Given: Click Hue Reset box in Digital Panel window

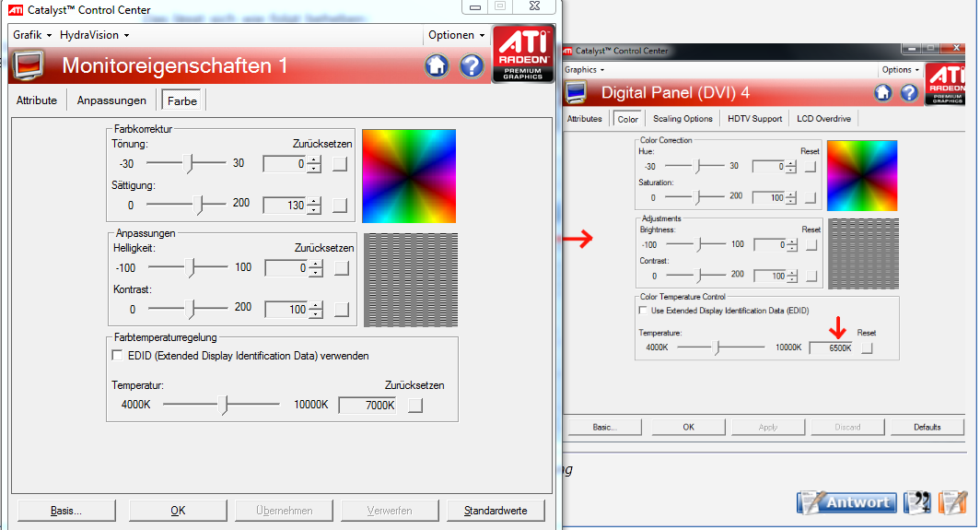Looking at the screenshot, I should 810,167.
